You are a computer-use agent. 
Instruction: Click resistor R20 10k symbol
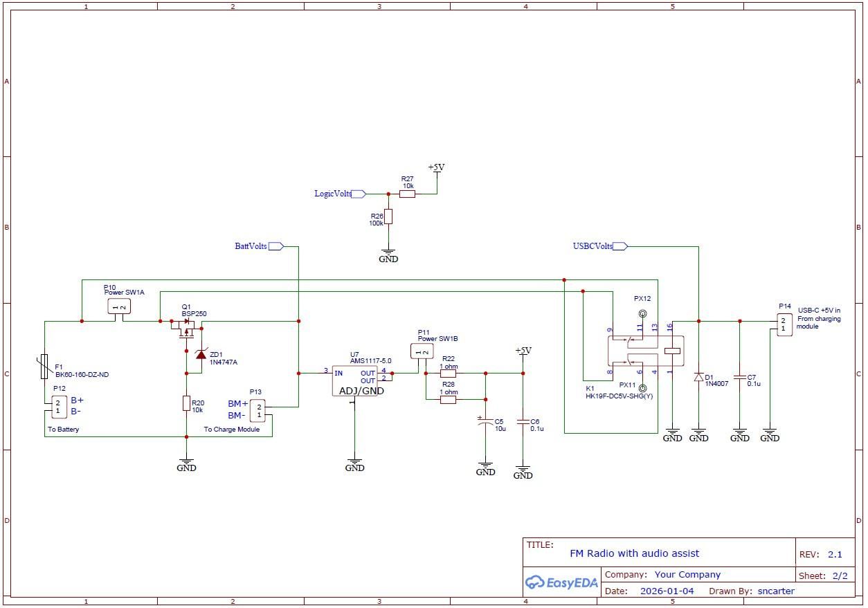tap(186, 403)
